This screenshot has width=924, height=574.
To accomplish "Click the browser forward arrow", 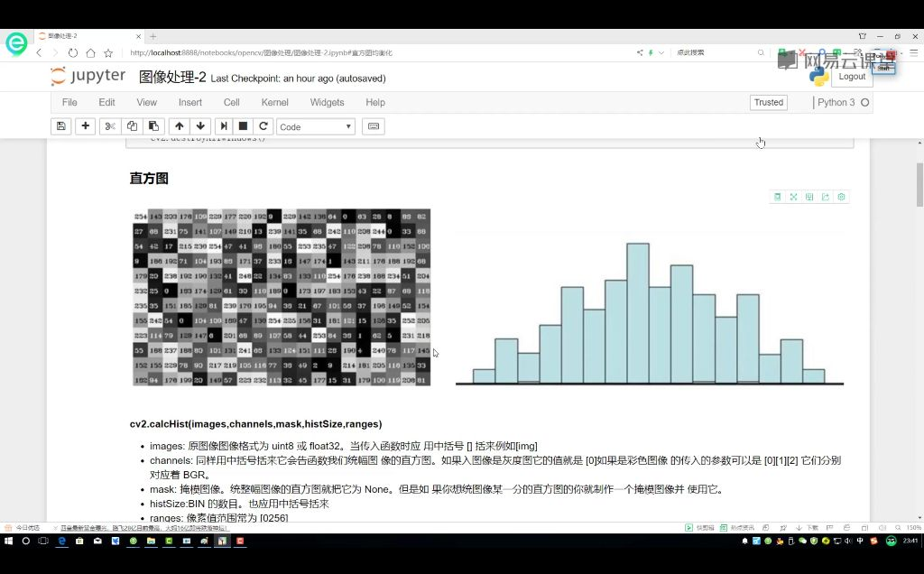I will (x=55, y=52).
